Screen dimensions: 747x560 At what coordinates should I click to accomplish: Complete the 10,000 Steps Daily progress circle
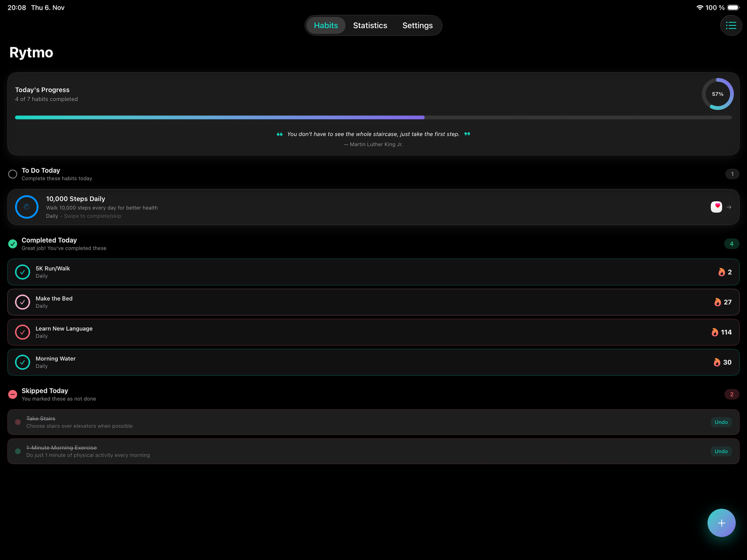[27, 207]
